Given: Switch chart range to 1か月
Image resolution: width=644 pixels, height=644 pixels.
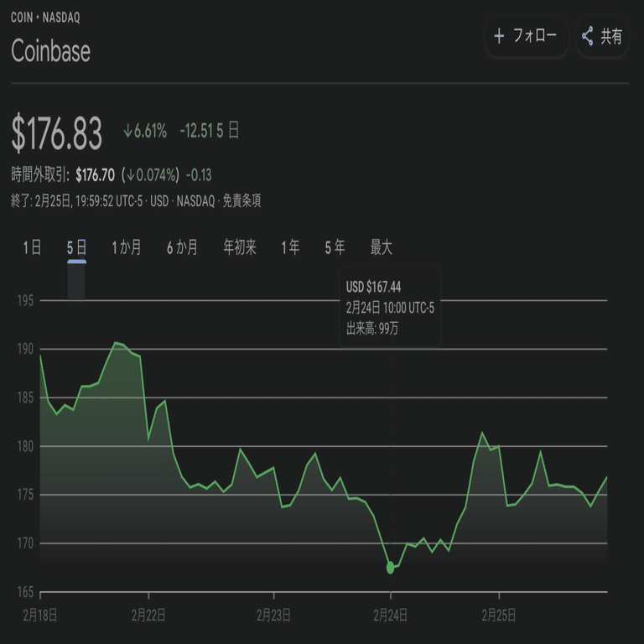Looking at the screenshot, I should coord(127,247).
